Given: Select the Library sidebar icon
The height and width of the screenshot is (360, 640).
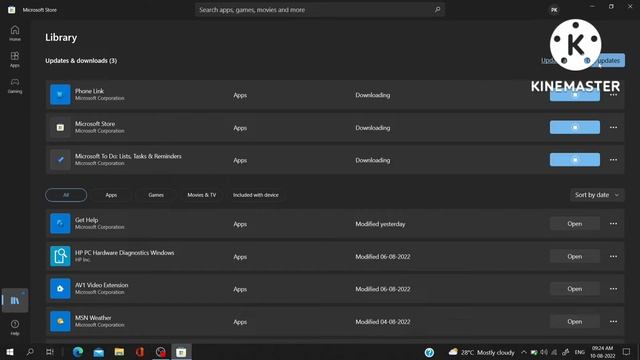Looking at the screenshot, I should coord(15,300).
